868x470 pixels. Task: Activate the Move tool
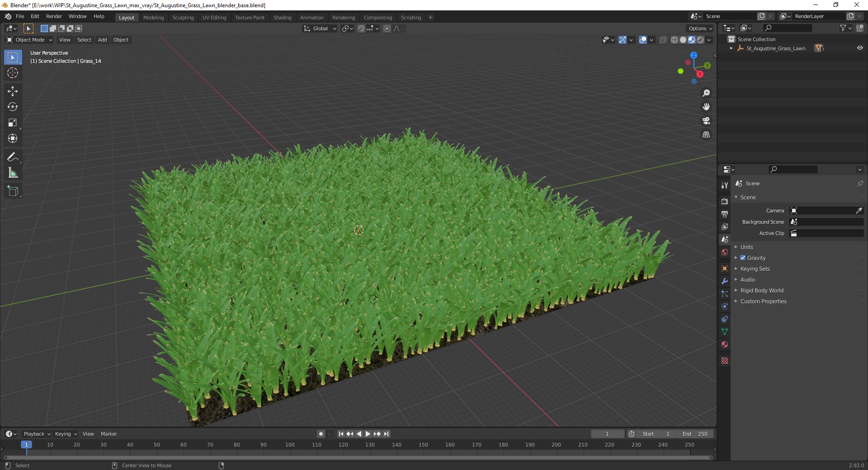coord(13,91)
